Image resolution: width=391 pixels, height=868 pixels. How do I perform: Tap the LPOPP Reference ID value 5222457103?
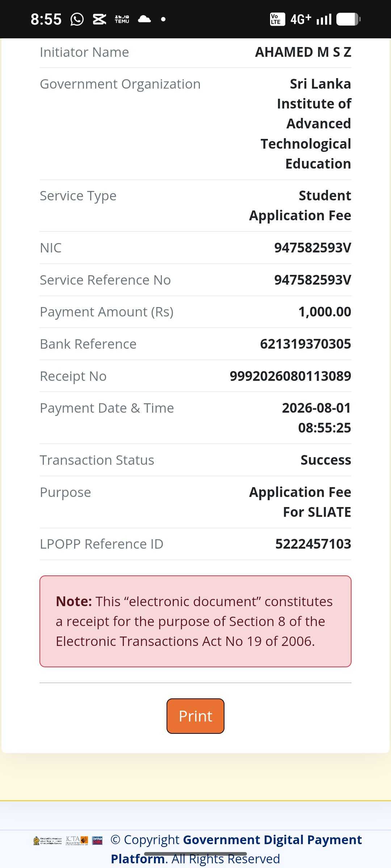coord(313,544)
